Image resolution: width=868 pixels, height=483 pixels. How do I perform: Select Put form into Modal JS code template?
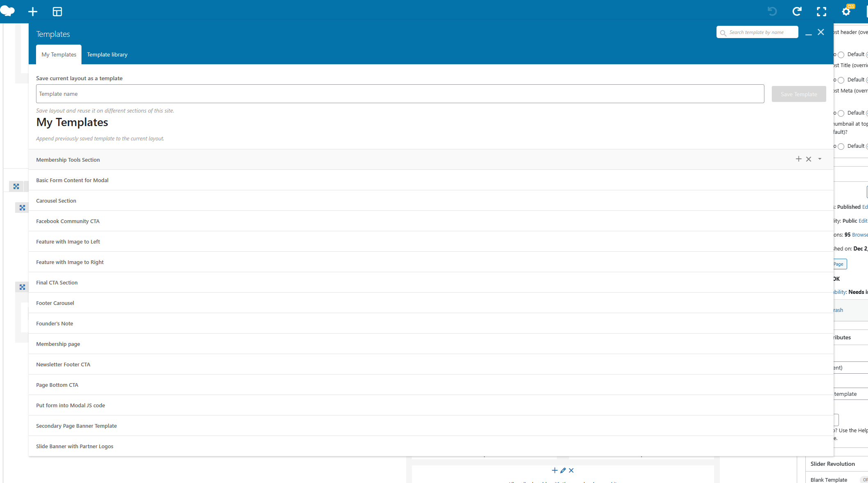[431, 405]
